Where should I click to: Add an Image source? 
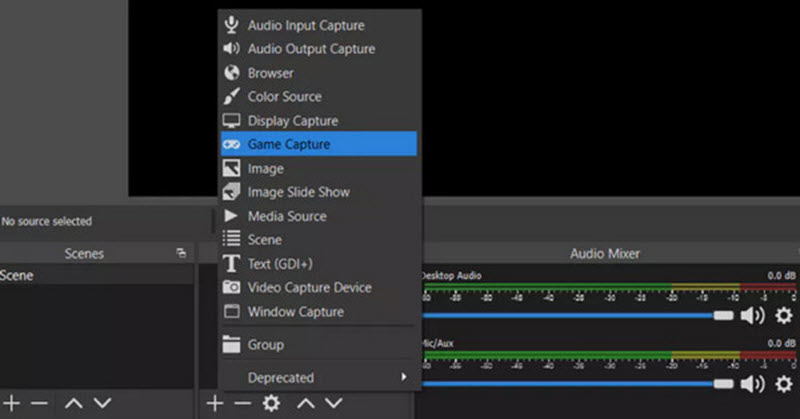pyautogui.click(x=319, y=168)
